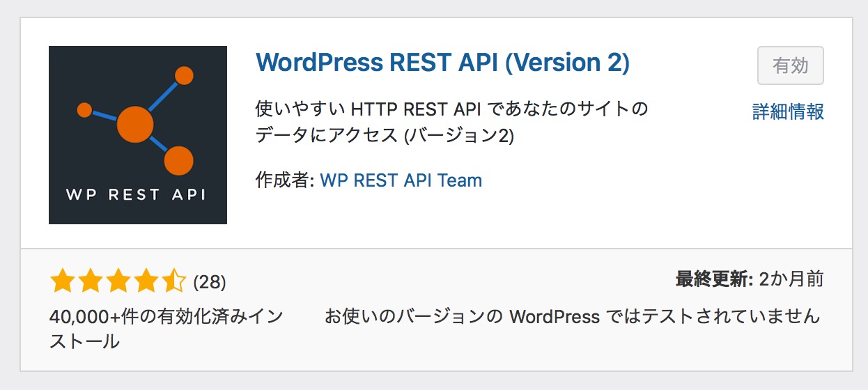Click the (28) ratings count

coord(209,282)
